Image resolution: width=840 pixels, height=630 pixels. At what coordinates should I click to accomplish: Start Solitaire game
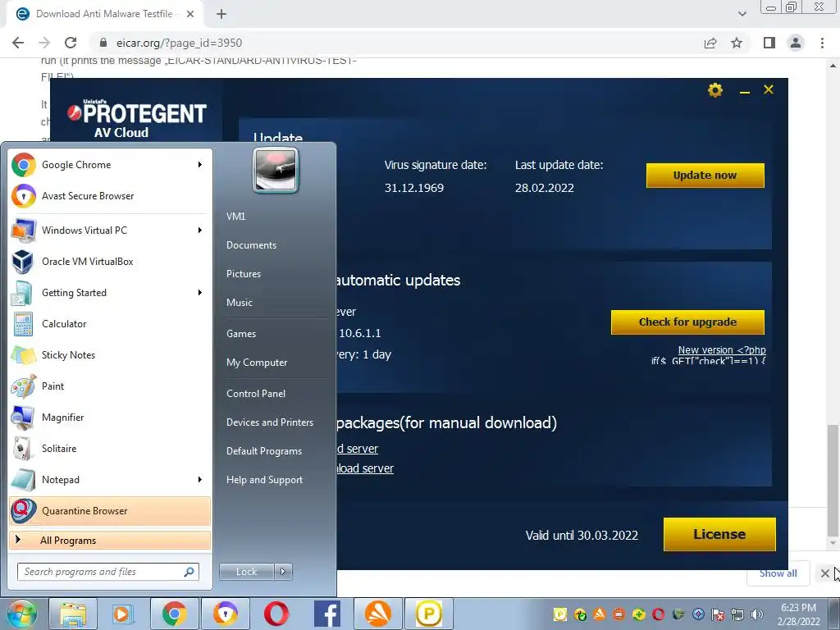pos(110,449)
